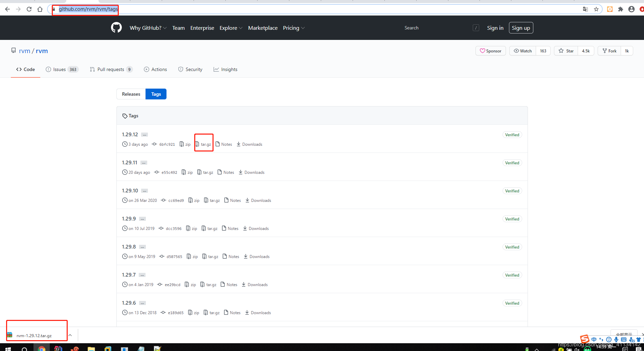Bookmark this page with the star icon
Screen dimensions: 644x351
pos(596,9)
